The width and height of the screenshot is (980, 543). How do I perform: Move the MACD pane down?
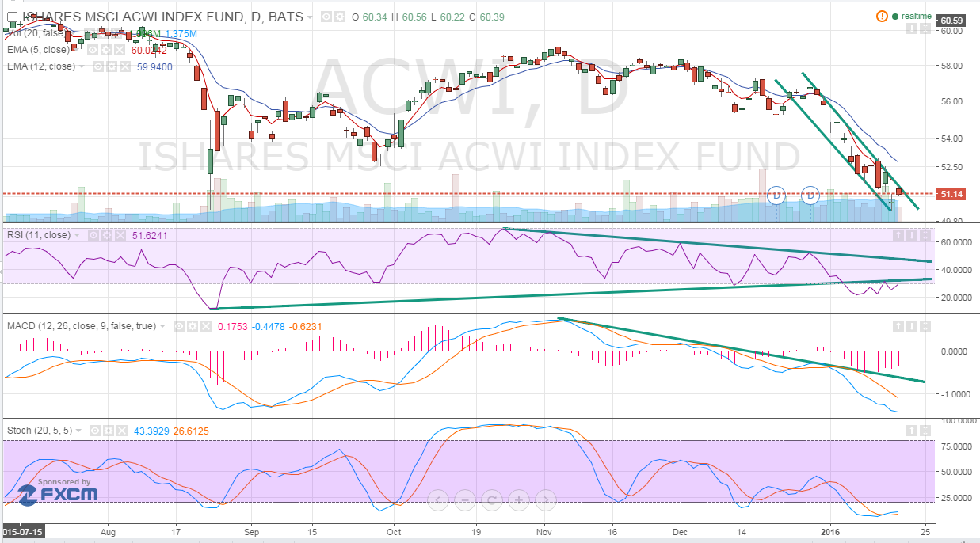pyautogui.click(x=912, y=326)
